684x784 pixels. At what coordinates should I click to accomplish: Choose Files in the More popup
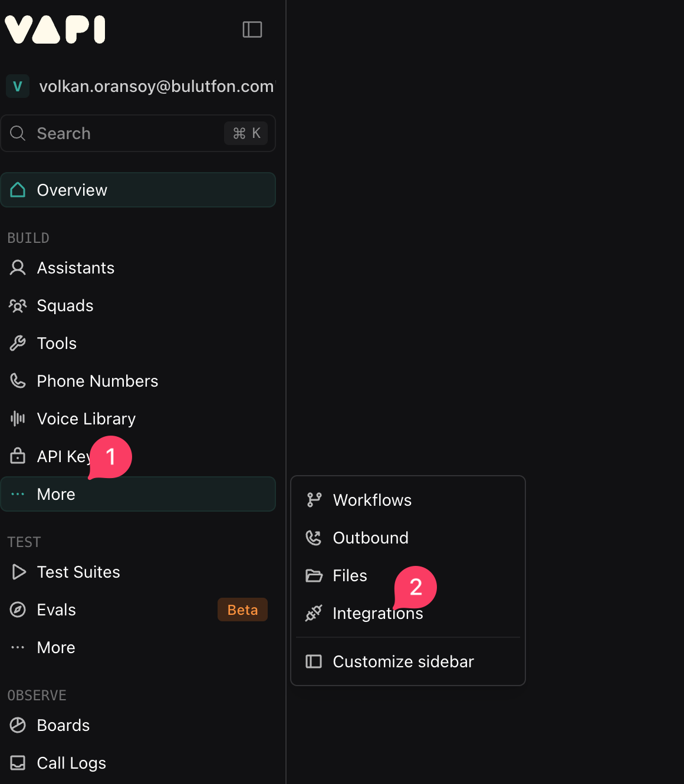pos(350,575)
